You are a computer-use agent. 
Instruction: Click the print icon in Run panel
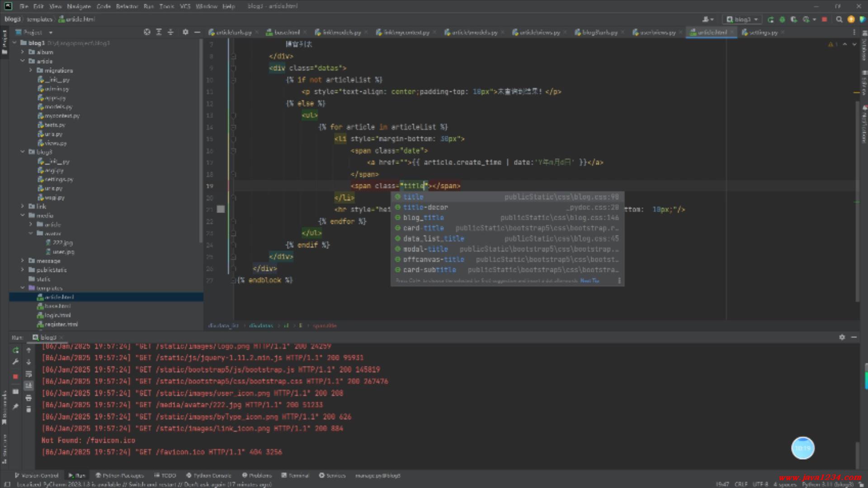pyautogui.click(x=28, y=398)
